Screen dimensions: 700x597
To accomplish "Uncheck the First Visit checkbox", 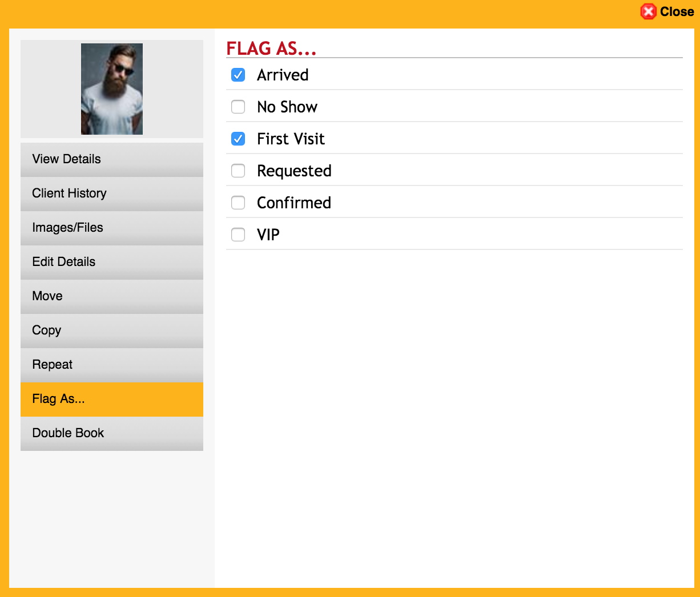I will [x=238, y=139].
